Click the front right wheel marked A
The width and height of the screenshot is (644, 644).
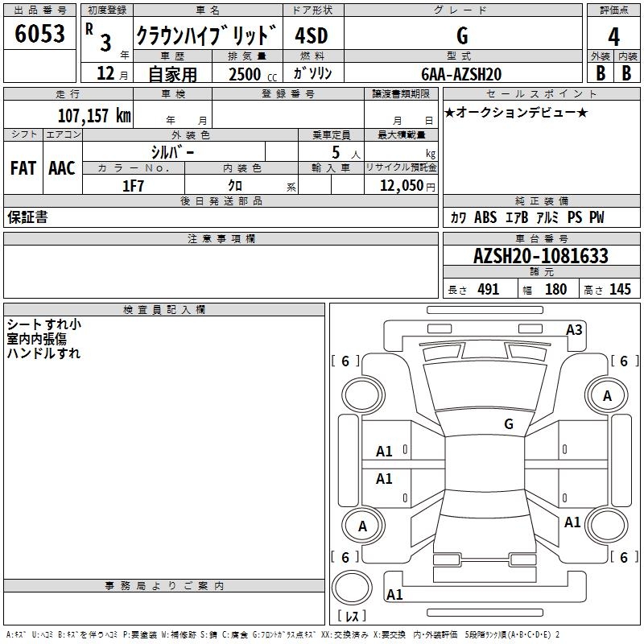pyautogui.click(x=606, y=395)
